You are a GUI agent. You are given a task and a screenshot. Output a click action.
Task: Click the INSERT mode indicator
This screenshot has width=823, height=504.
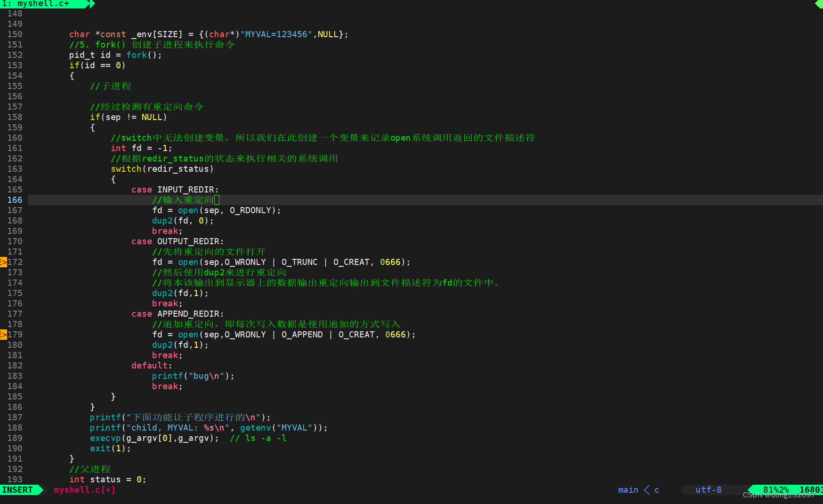point(18,490)
